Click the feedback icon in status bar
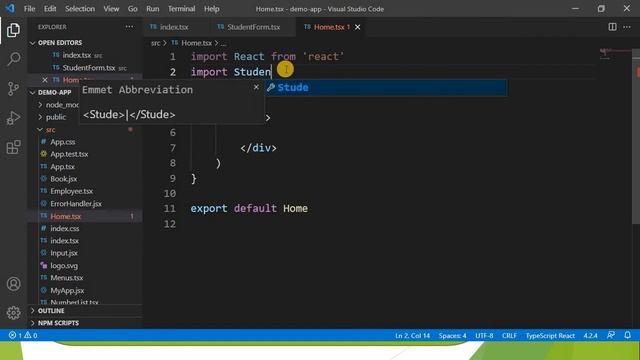Image resolution: width=640 pixels, height=360 pixels. click(x=611, y=335)
